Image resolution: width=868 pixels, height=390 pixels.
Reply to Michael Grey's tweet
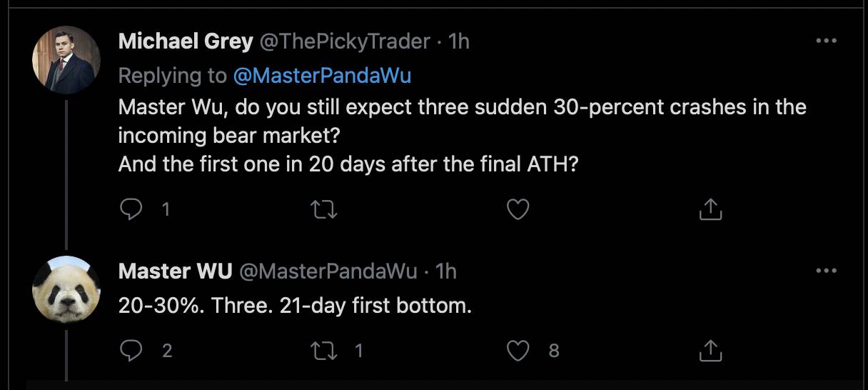point(130,209)
